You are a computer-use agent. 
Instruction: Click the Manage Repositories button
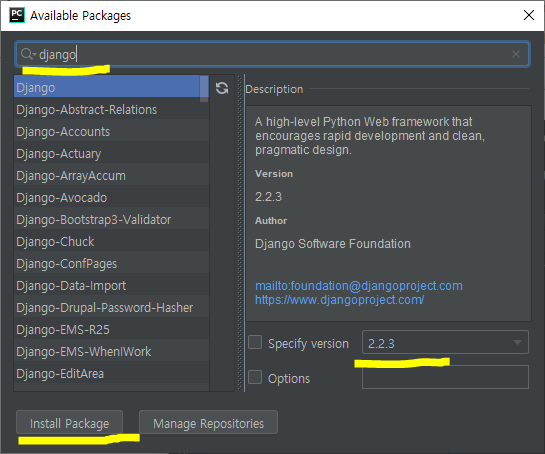(x=208, y=422)
